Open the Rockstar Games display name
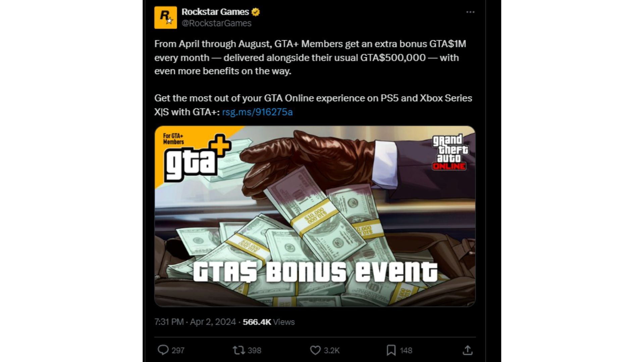 coord(215,12)
